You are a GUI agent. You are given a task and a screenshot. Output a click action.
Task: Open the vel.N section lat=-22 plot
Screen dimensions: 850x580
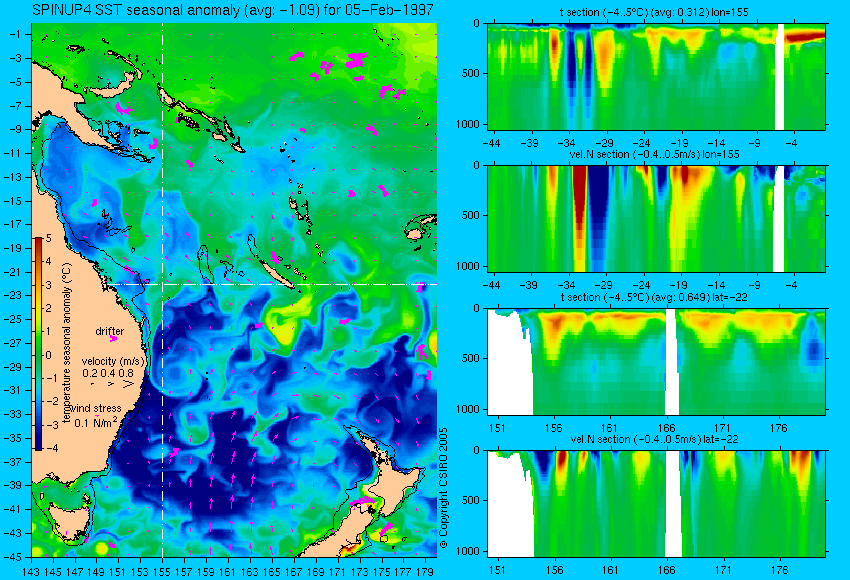pyautogui.click(x=656, y=504)
